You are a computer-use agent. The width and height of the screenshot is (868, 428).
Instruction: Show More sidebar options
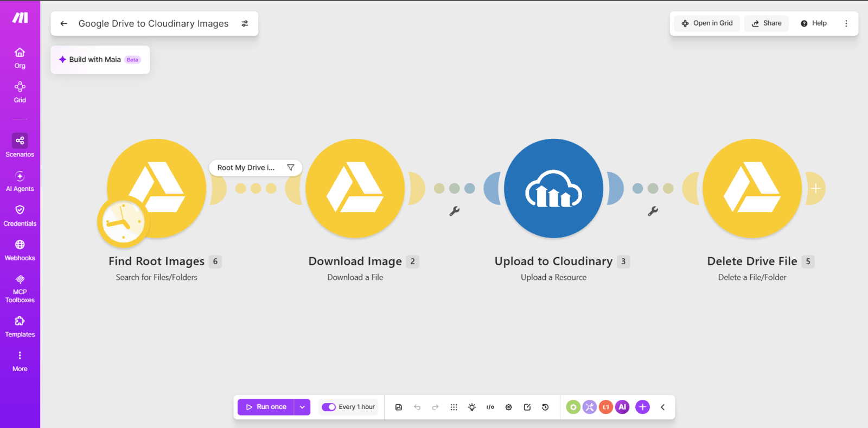20,361
